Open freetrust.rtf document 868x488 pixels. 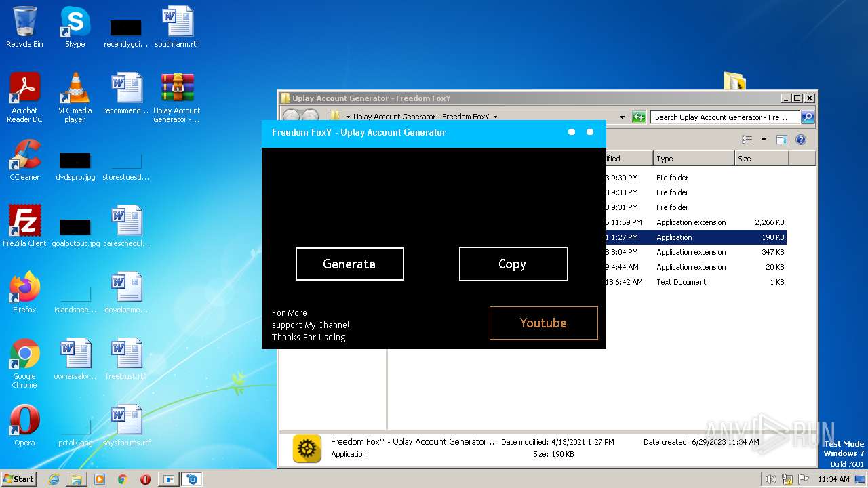click(126, 359)
